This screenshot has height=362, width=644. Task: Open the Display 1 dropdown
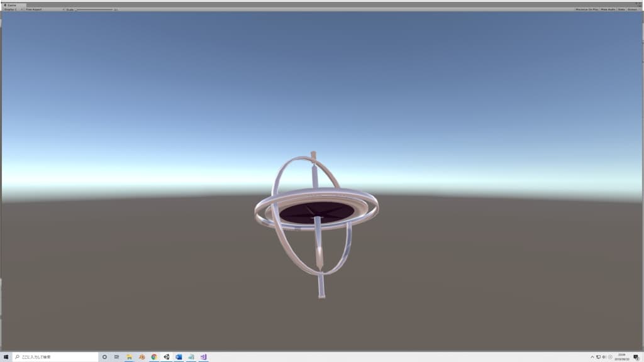[x=13, y=9]
